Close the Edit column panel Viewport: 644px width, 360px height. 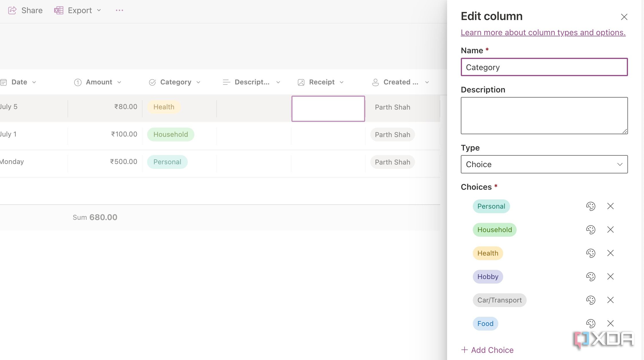point(624,17)
